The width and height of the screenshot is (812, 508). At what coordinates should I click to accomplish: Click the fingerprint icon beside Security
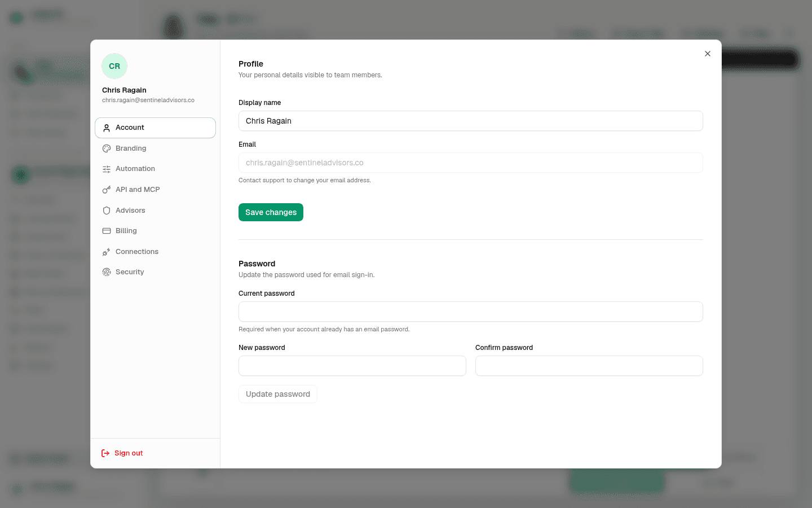click(107, 272)
